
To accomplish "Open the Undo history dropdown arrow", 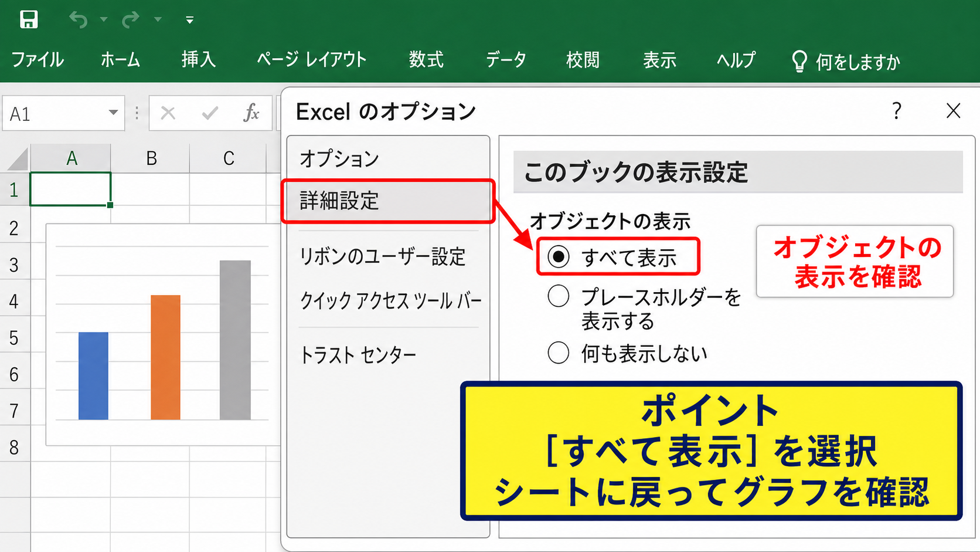I will [104, 19].
